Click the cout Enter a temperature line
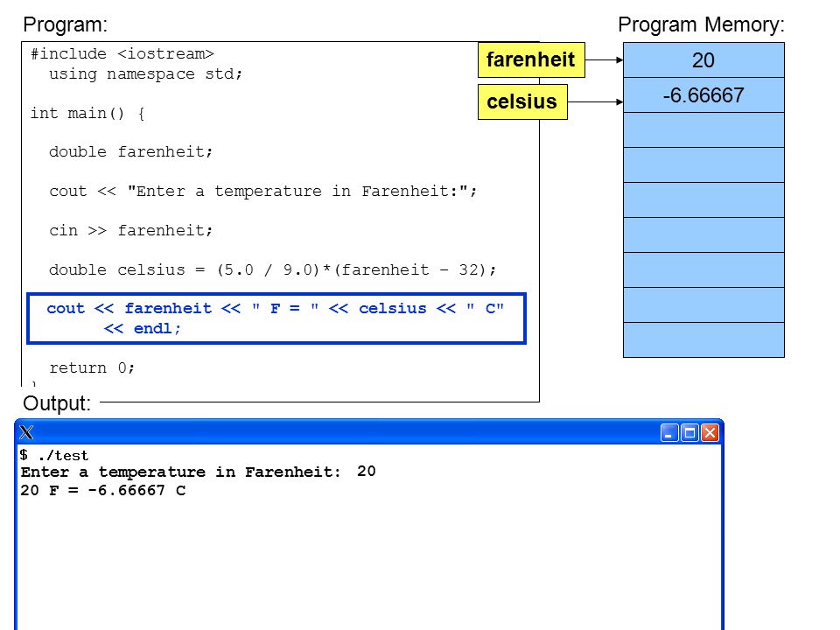Viewport: 840px width, 630px height. click(x=262, y=192)
